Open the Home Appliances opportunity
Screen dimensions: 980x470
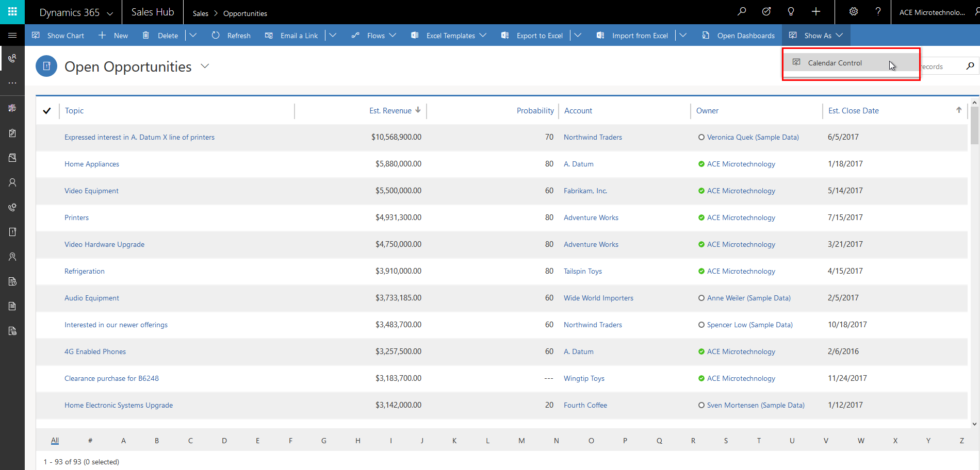tap(92, 164)
